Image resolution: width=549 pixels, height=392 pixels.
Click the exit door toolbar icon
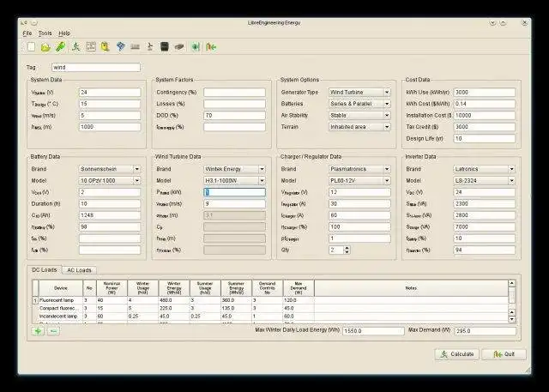click(211, 46)
